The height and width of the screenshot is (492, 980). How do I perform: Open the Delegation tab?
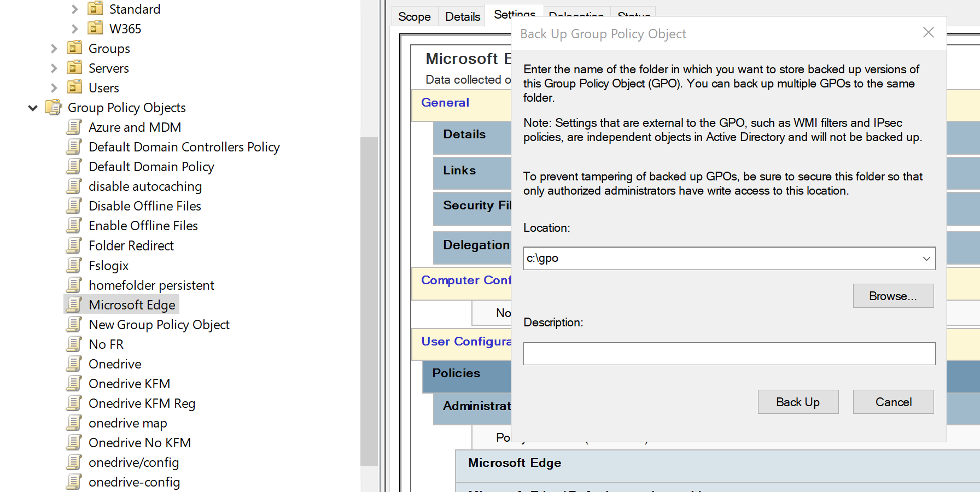click(576, 16)
